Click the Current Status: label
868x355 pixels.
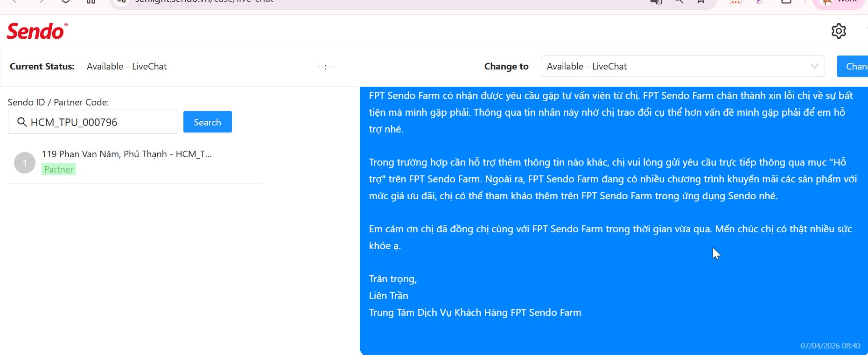(42, 66)
